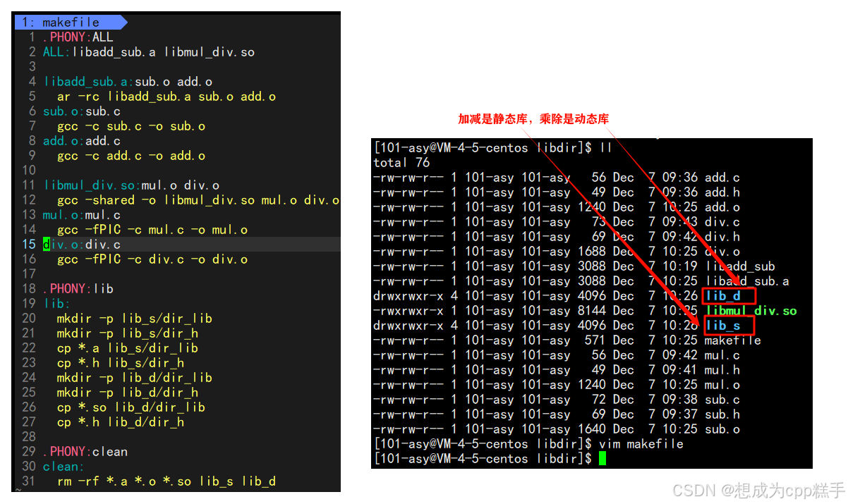Click the 'cp *.h lib_s/dir_h' line
The height and width of the screenshot is (504, 848).
click(x=121, y=363)
